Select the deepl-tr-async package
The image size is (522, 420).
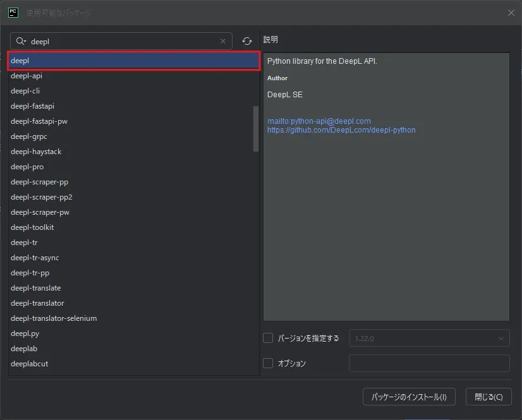(133, 258)
